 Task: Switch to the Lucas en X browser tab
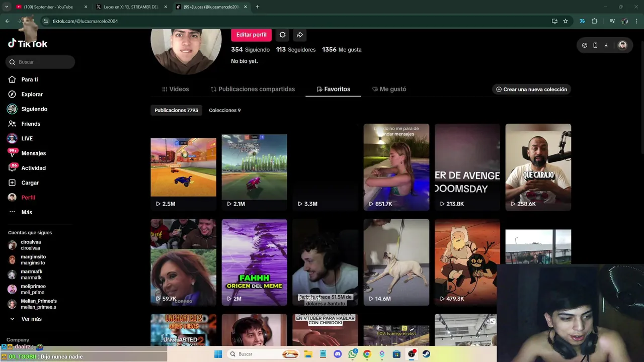click(130, 7)
